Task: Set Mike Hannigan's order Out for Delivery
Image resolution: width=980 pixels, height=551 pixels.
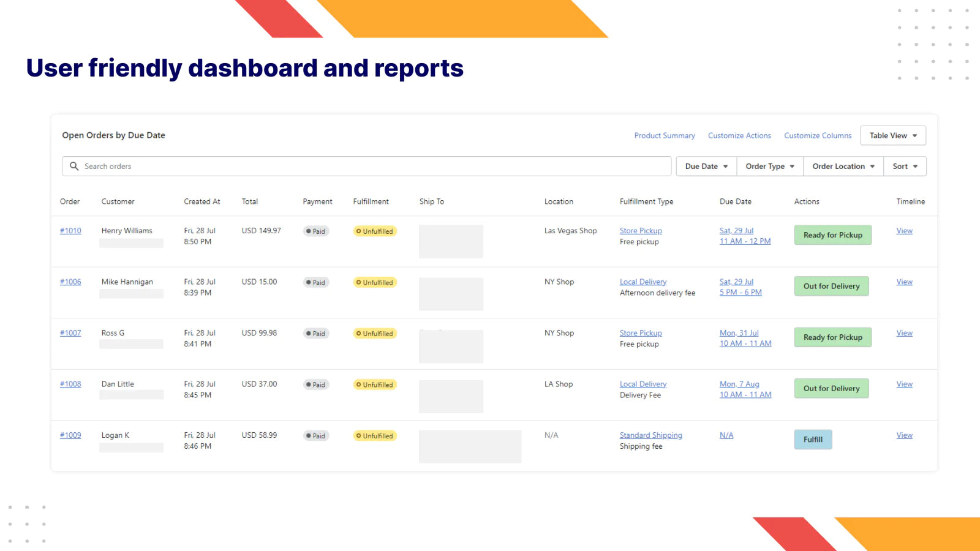Action: click(x=831, y=286)
